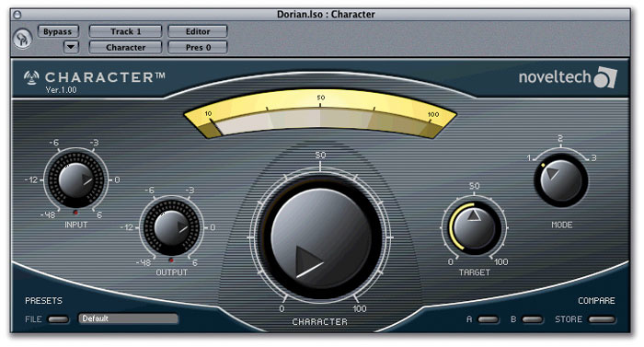
Task: Click the Noveltech logo icon
Action: [605, 77]
